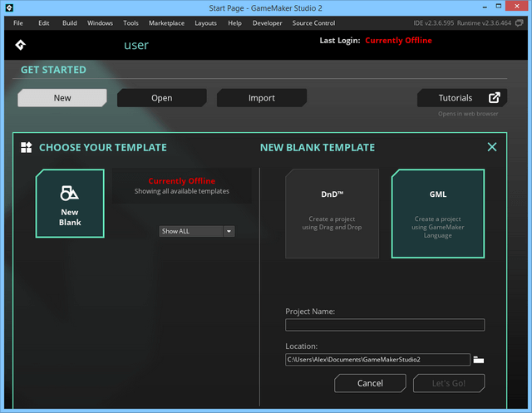Choose the DnD project type
Viewport: 532px width, 413px height.
tap(332, 214)
